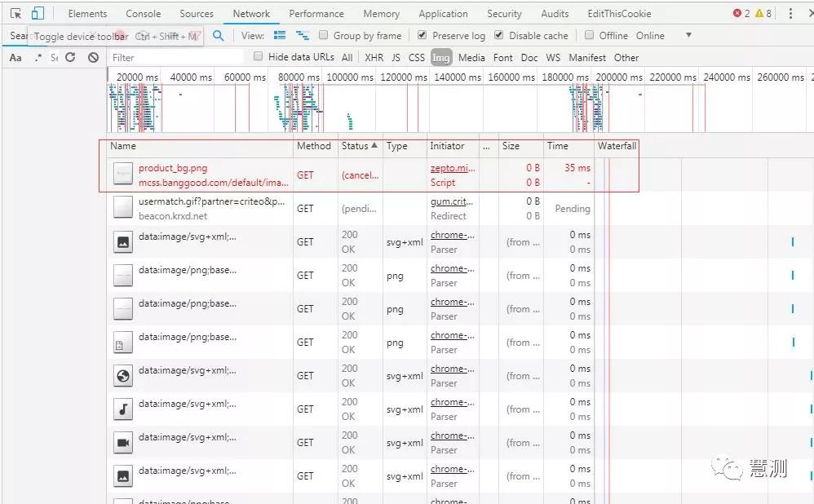Sort by the Initiator column header
Viewport: 814px width, 504px height.
(x=453, y=146)
